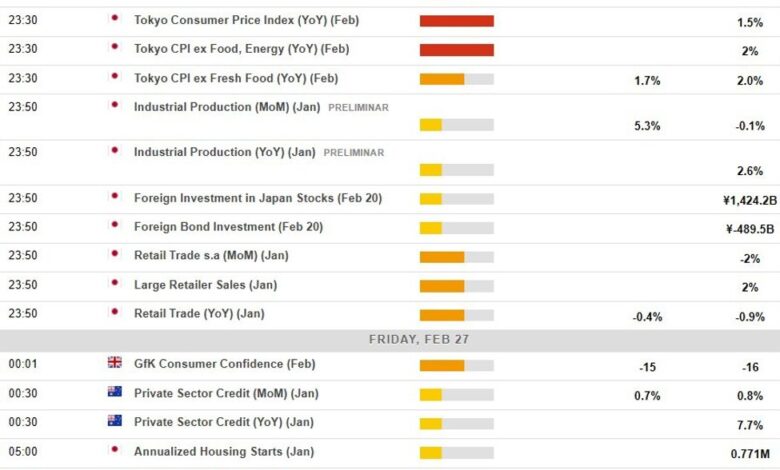The height and width of the screenshot is (470, 780).
Task: Click Japan flag beside Large Retailer Sales
Action: (114, 284)
